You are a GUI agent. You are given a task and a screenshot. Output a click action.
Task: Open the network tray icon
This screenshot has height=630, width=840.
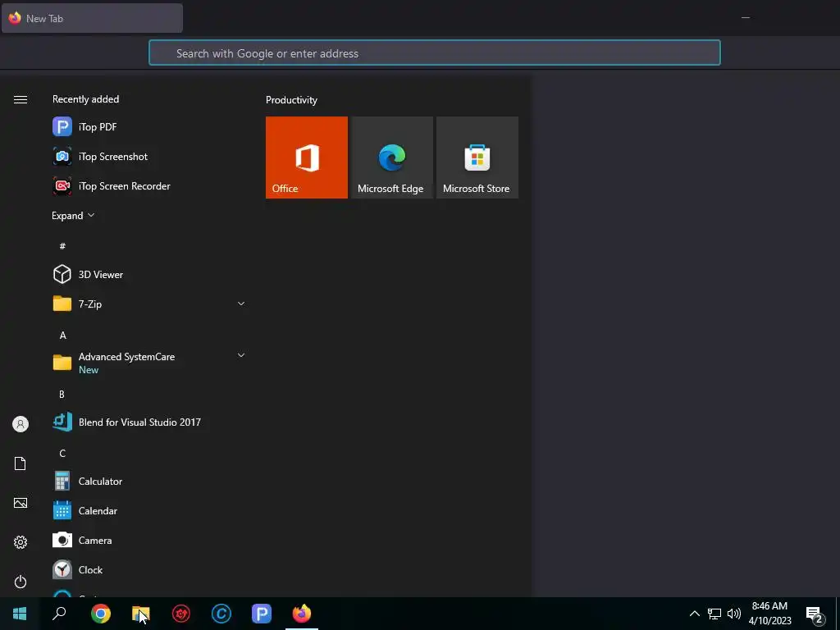click(714, 614)
